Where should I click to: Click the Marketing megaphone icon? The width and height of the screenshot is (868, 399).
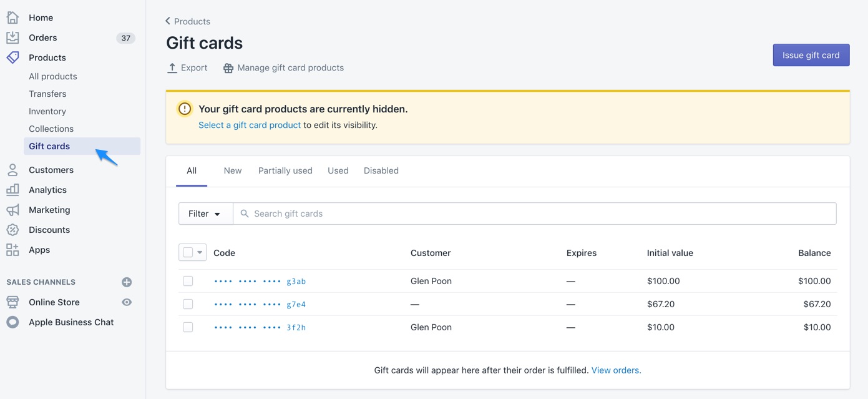point(12,210)
